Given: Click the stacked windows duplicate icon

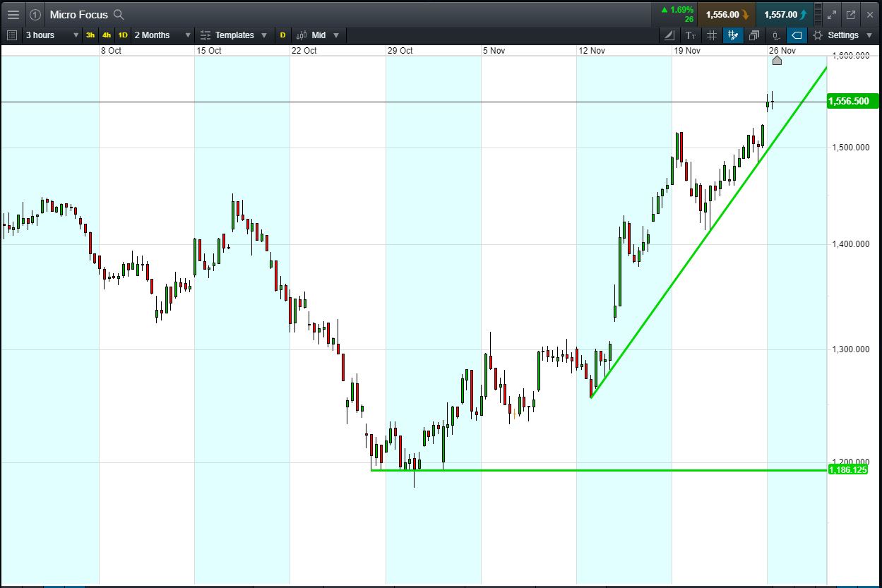Looking at the screenshot, I should pos(754,35).
